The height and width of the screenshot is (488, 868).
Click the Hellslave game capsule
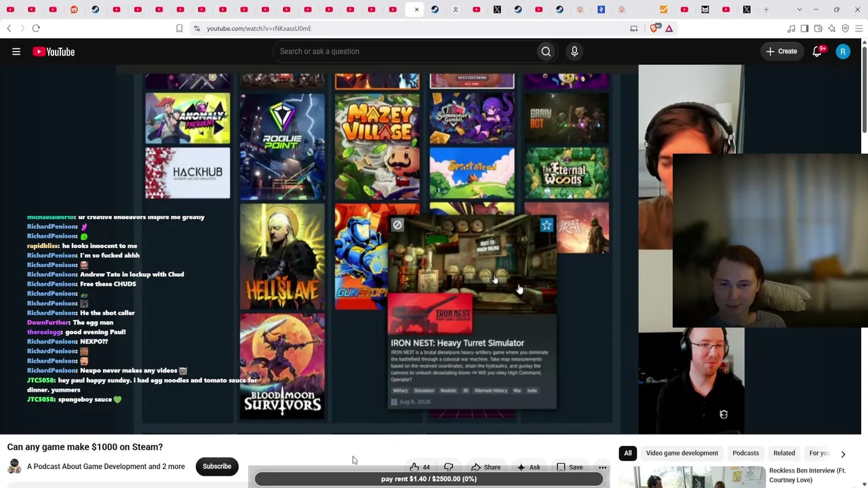[282, 257]
